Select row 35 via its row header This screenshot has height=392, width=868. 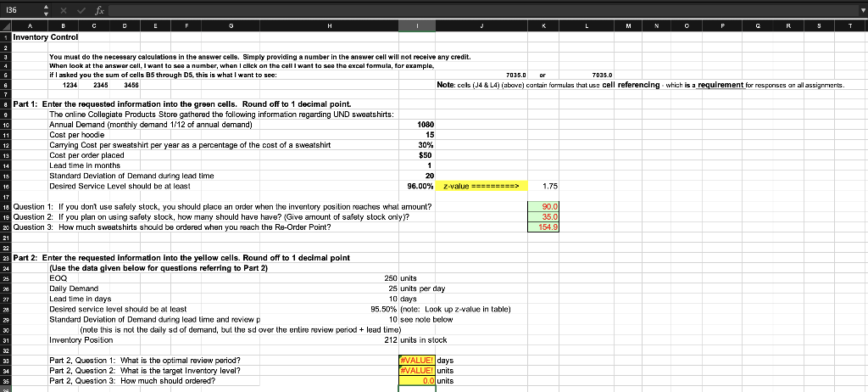(x=6, y=381)
